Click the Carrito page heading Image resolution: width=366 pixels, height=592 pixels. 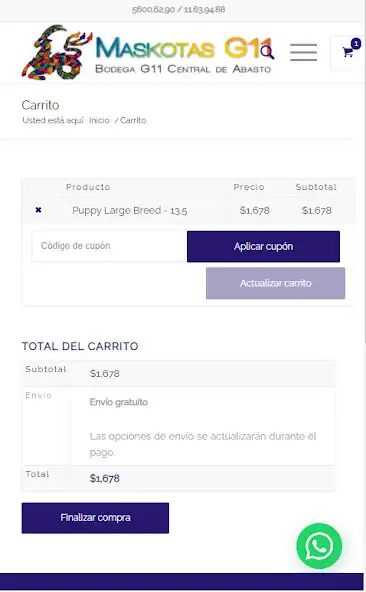tap(40, 105)
